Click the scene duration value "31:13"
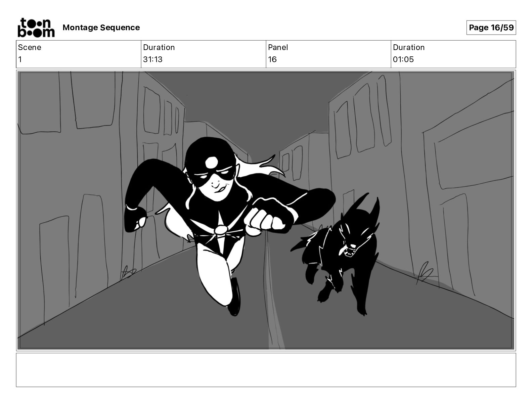 point(153,59)
